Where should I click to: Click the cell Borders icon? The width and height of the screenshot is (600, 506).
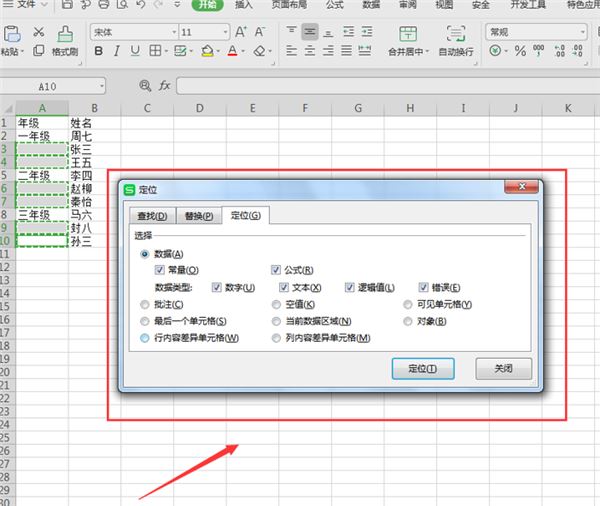pos(155,51)
